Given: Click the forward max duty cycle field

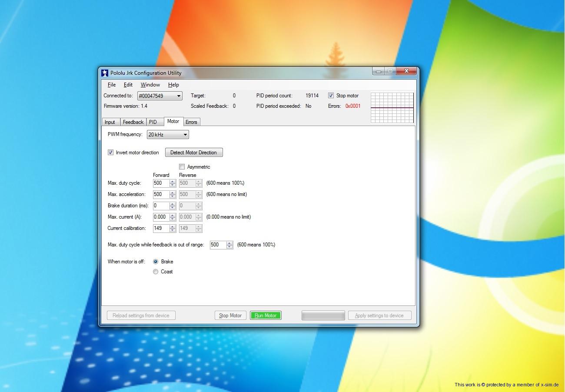Looking at the screenshot, I should click(x=160, y=183).
